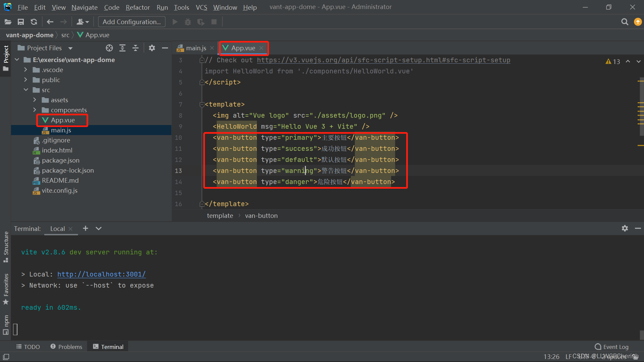The image size is (644, 362).
Task: Open the Project Files view dropdown
Action: pyautogui.click(x=70, y=48)
